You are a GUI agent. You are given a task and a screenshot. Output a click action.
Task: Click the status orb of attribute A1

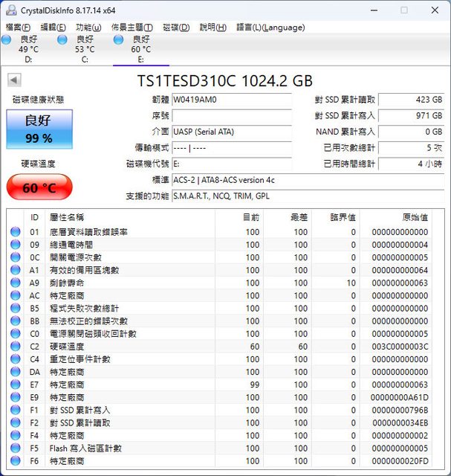pyautogui.click(x=16, y=270)
